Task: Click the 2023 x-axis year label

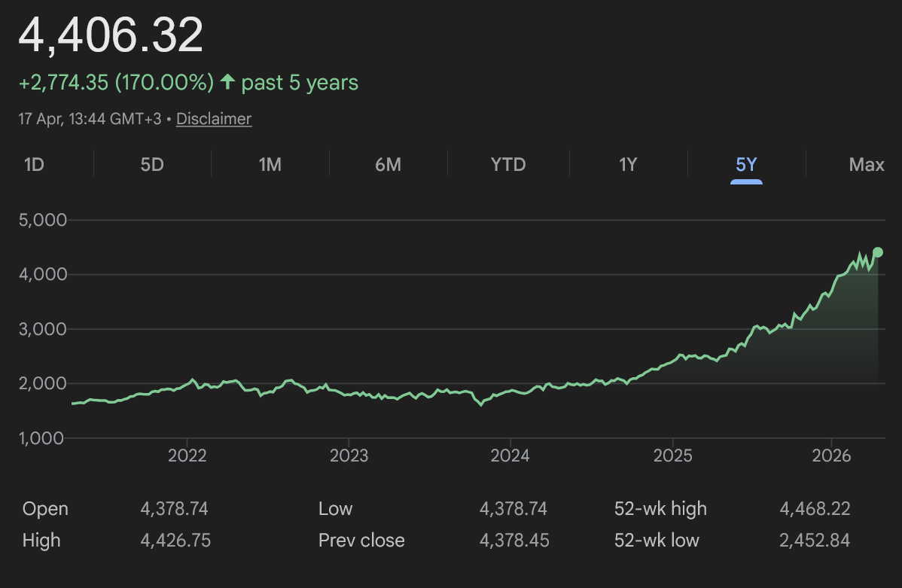Action: click(349, 455)
